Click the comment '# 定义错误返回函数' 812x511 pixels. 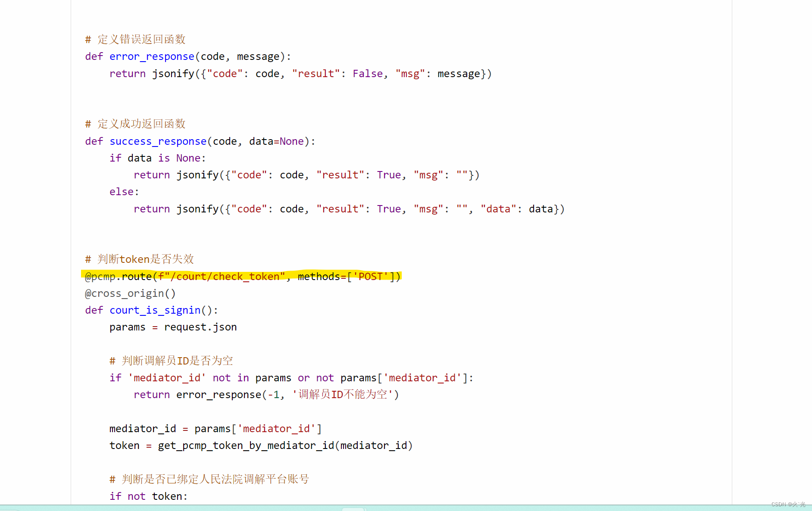click(x=135, y=39)
